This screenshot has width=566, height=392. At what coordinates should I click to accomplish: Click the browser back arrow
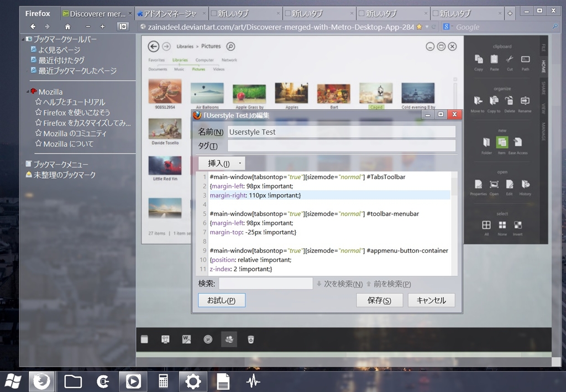[33, 27]
